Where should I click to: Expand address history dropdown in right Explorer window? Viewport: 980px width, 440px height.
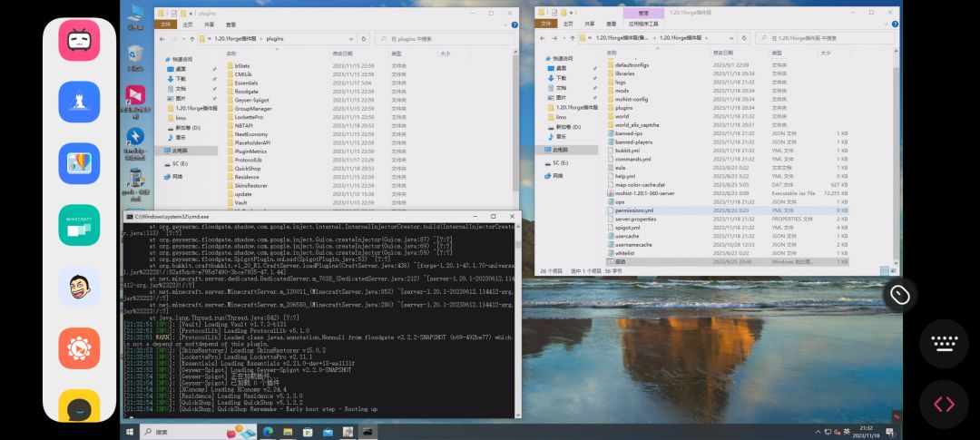(x=732, y=38)
